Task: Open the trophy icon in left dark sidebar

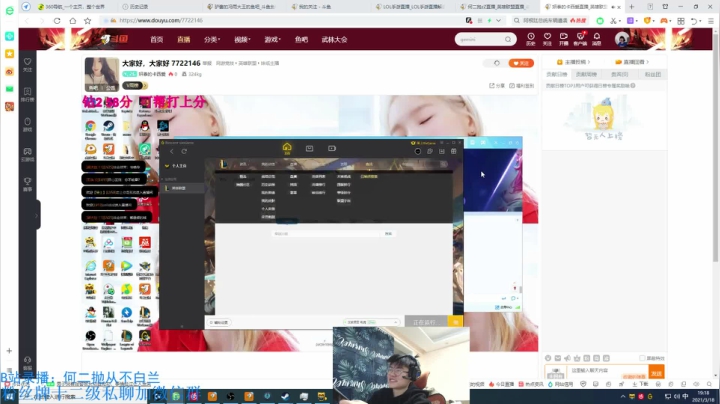Action: pos(28,184)
